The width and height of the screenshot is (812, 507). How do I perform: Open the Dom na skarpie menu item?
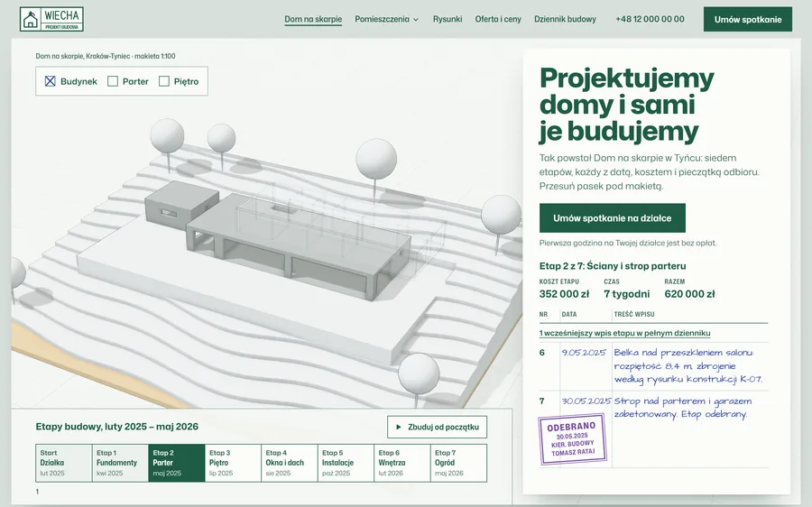pyautogui.click(x=313, y=19)
